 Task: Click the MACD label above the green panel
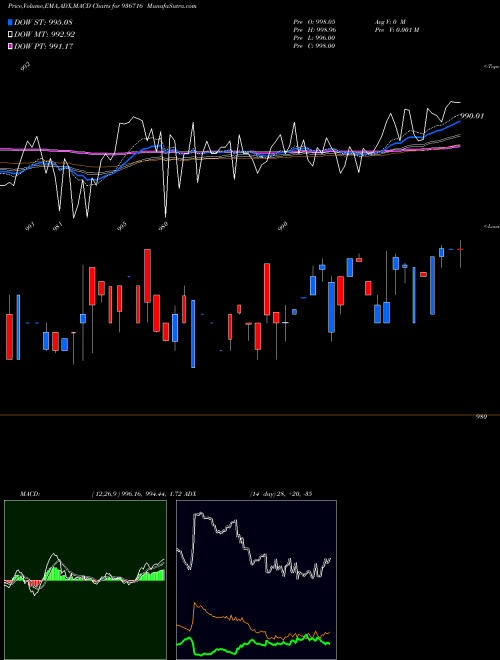(29, 493)
